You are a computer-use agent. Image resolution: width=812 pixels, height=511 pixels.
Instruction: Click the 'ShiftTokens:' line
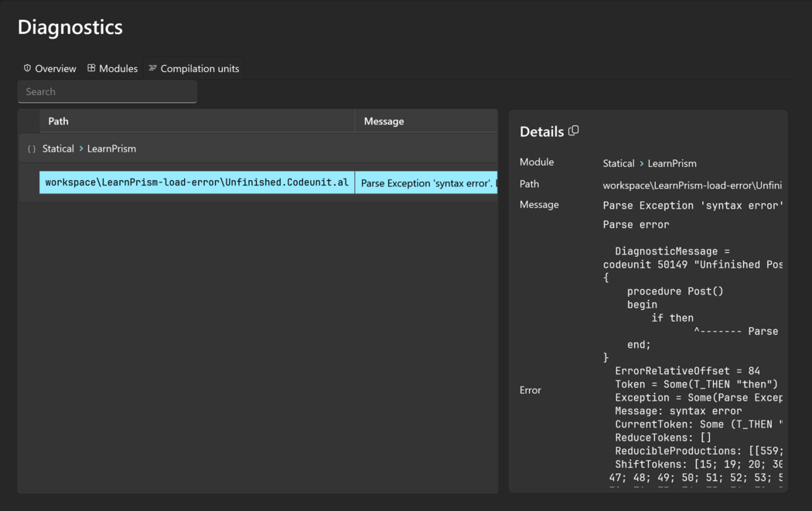698,465
